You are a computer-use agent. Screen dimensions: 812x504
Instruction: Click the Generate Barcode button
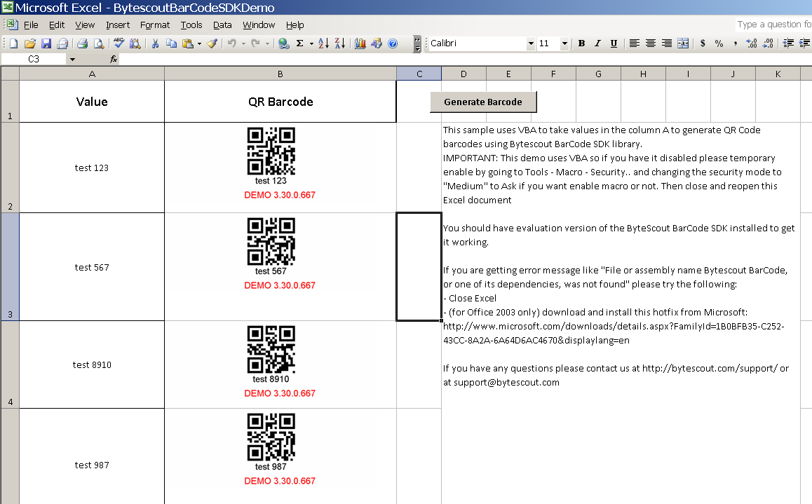[483, 102]
